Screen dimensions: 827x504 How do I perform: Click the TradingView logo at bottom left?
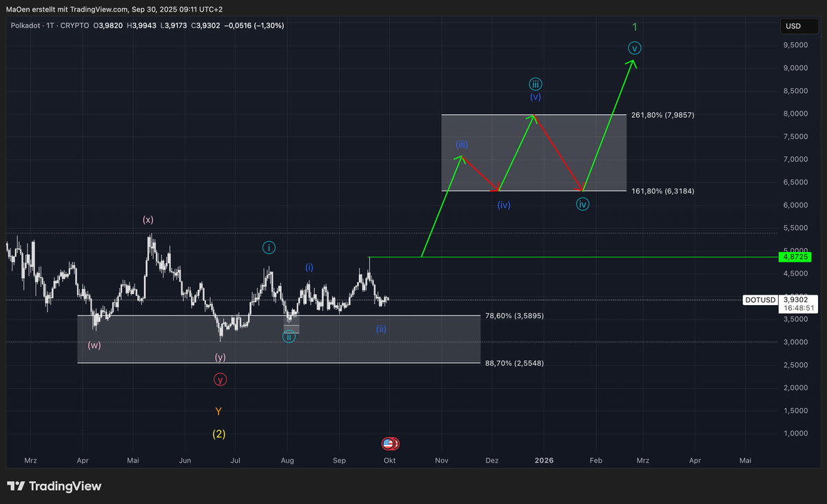coord(54,486)
